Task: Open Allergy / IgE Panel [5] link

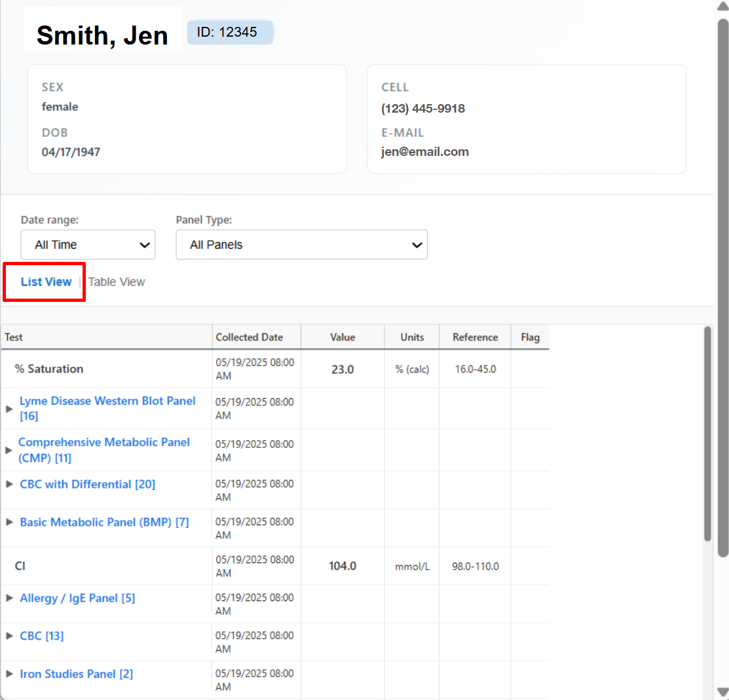Action: coord(77,598)
